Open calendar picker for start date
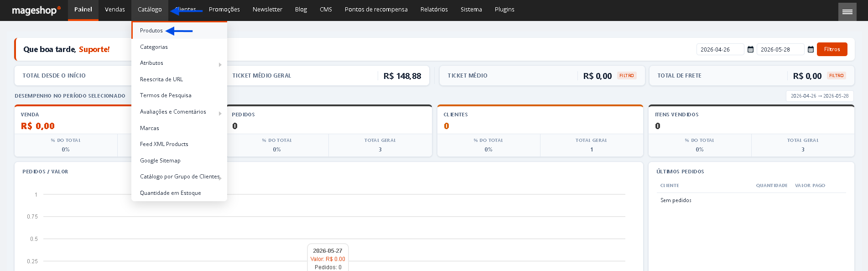 750,49
